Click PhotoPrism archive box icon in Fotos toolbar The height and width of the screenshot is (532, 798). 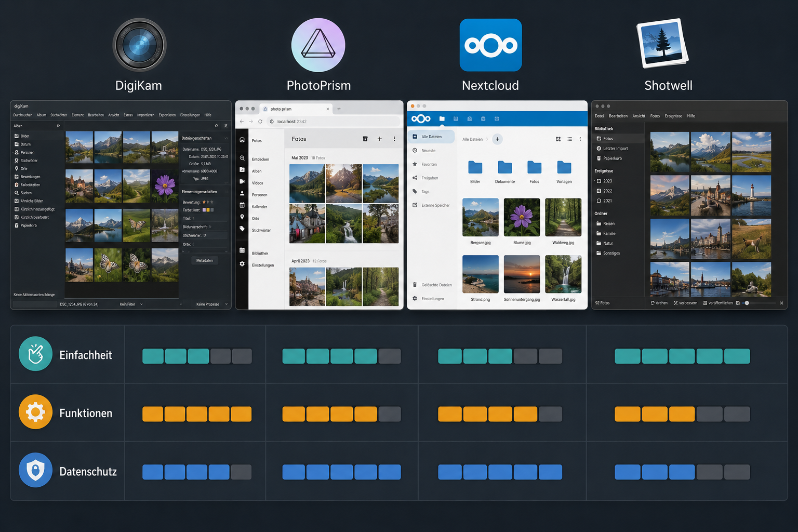365,139
